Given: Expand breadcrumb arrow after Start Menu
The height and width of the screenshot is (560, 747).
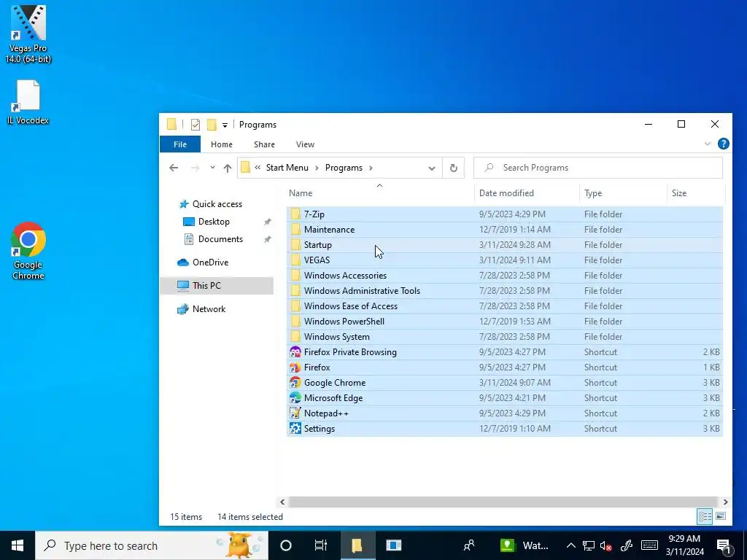Looking at the screenshot, I should click(317, 168).
